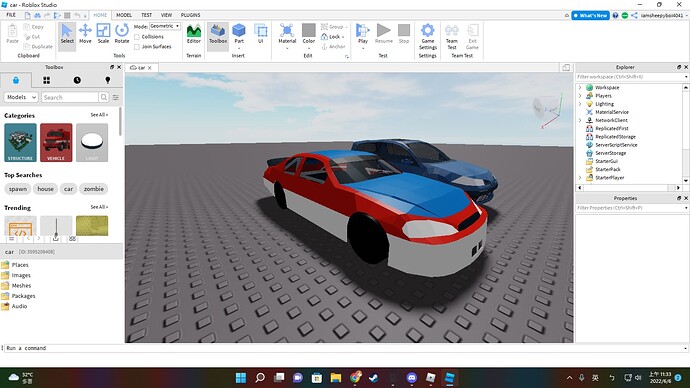Image resolution: width=690 pixels, height=388 pixels.
Task: Enable the Collisions checkbox
Action: (x=137, y=37)
